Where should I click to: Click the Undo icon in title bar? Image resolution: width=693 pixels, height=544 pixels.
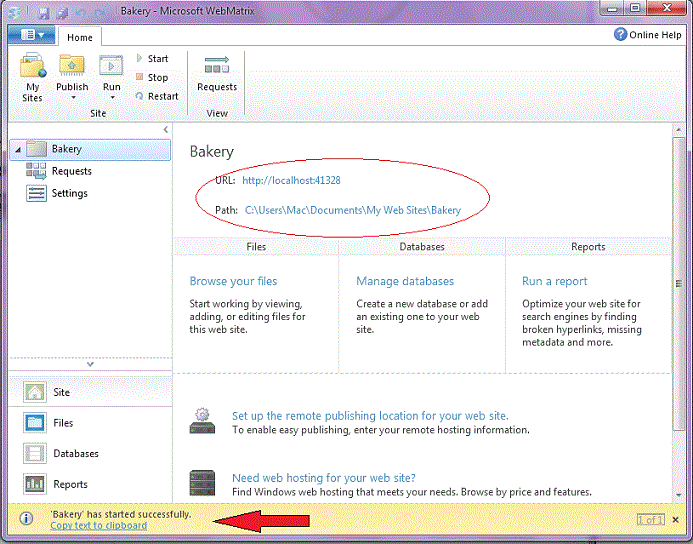pyautogui.click(x=81, y=12)
